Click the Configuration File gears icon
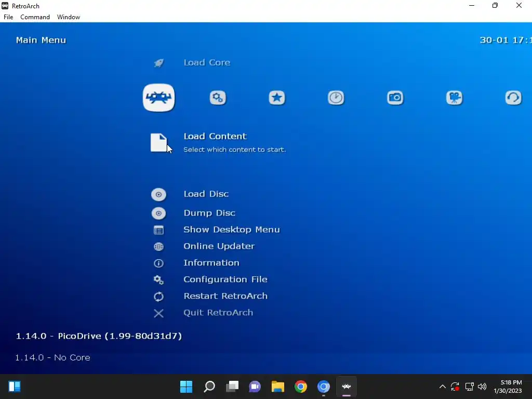The image size is (532, 399). pos(158,280)
